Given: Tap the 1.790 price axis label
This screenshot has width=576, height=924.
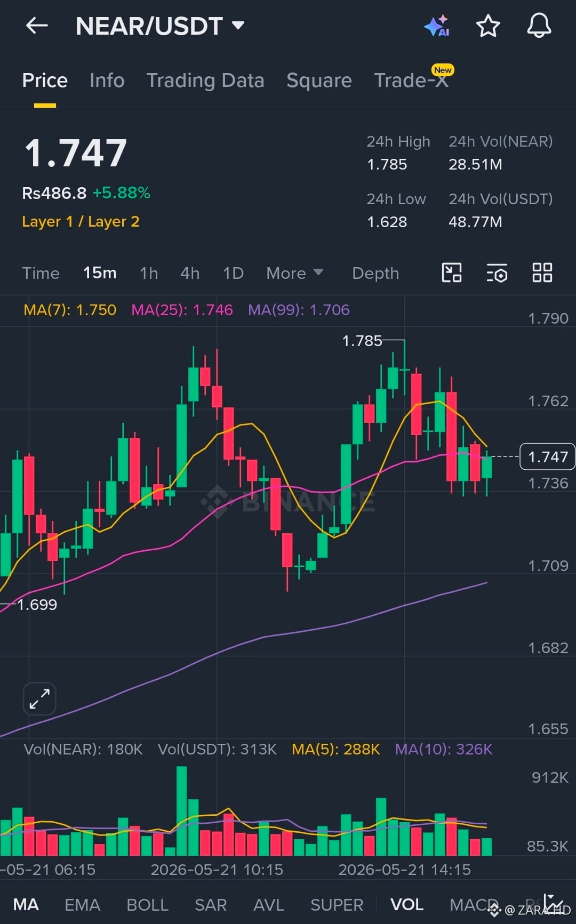Looking at the screenshot, I should click(x=548, y=318).
